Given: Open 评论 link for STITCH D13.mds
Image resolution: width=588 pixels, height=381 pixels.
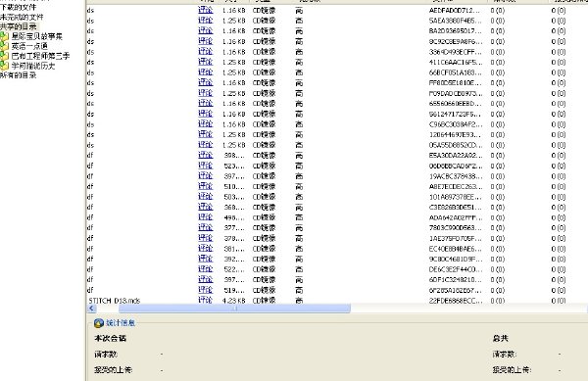Looking at the screenshot, I should pyautogui.click(x=206, y=300).
